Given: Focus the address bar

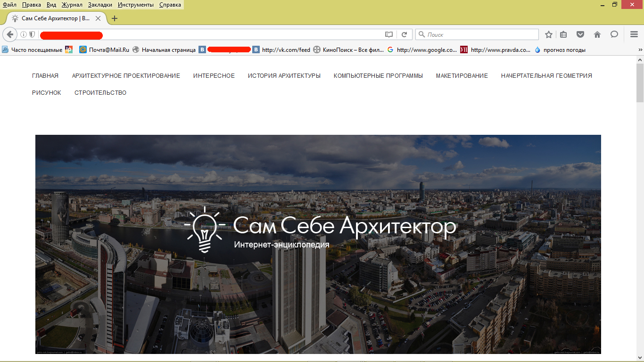Looking at the screenshot, I should pyautogui.click(x=211, y=34).
